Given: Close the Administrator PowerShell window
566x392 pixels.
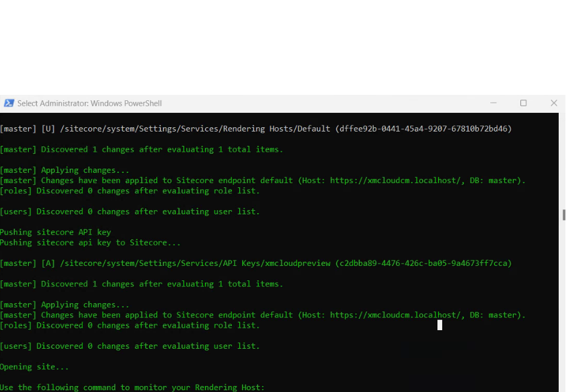Looking at the screenshot, I should pos(553,103).
